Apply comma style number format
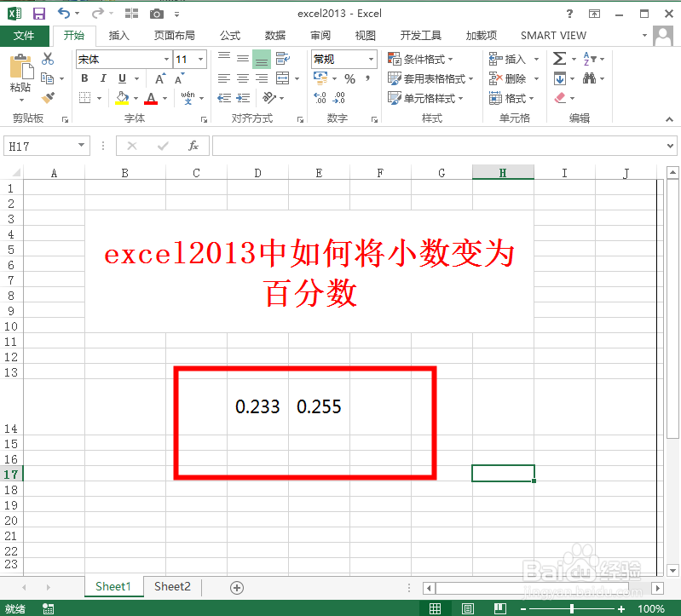 (x=368, y=78)
